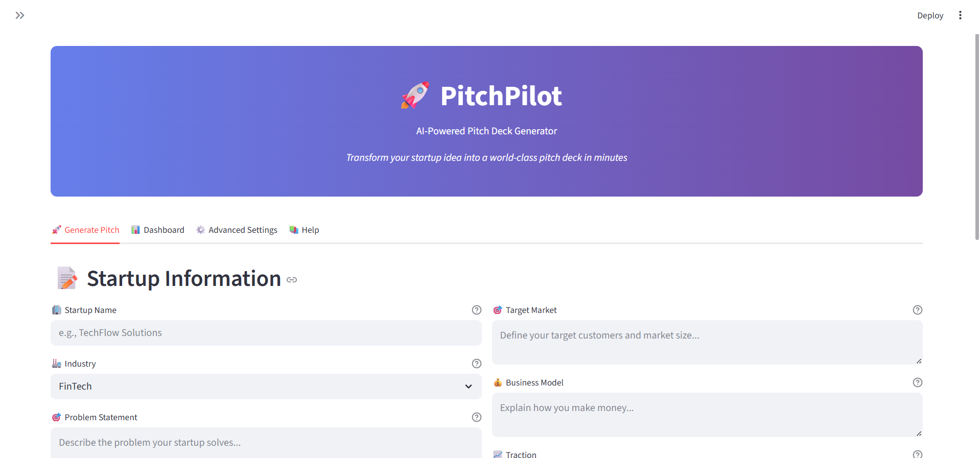The width and height of the screenshot is (980, 458).
Task: Show help tooltip for Industry
Action: point(476,364)
